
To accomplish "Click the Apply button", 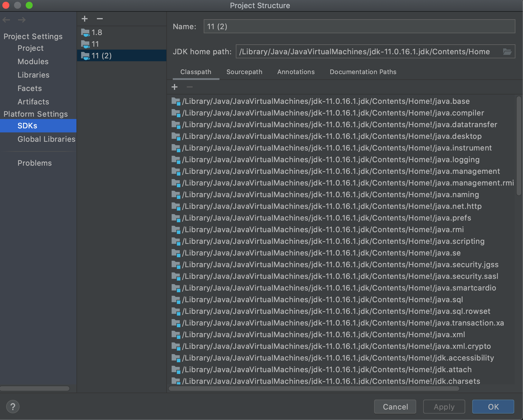I will [444, 407].
